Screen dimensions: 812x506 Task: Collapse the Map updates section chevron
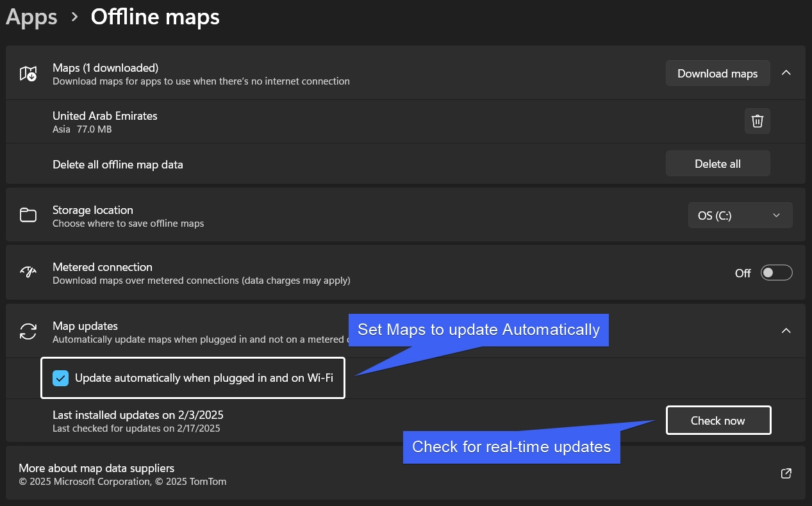tap(786, 331)
